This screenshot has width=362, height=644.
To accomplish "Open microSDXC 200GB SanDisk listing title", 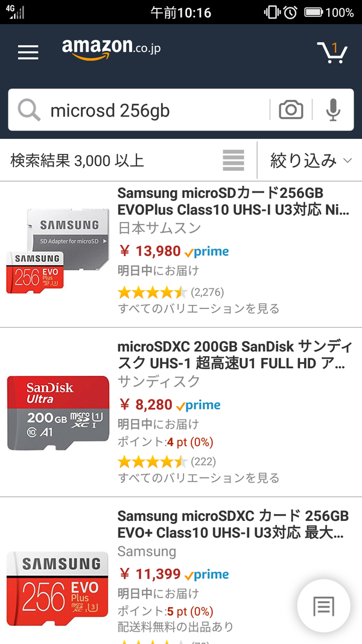I will [234, 355].
